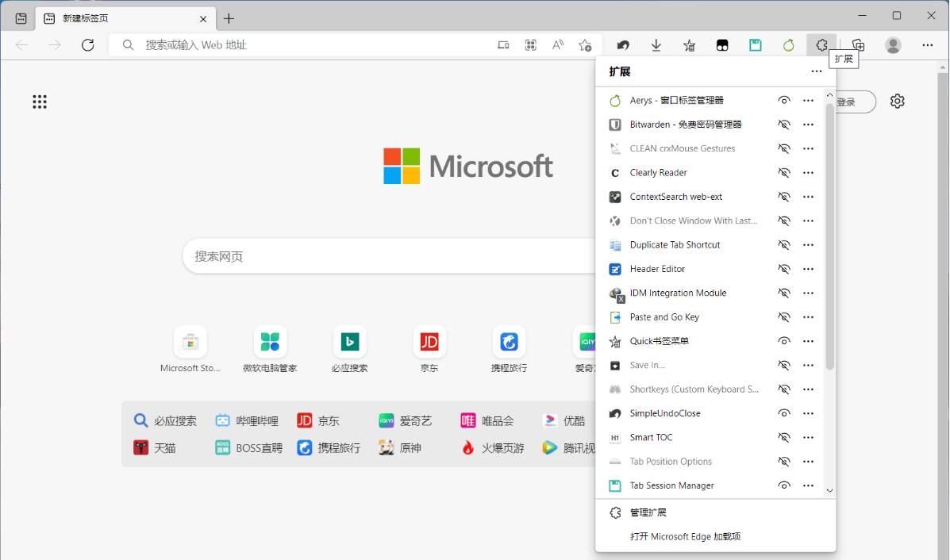
Task: Open more actions for the Aerys extension
Action: coord(808,101)
